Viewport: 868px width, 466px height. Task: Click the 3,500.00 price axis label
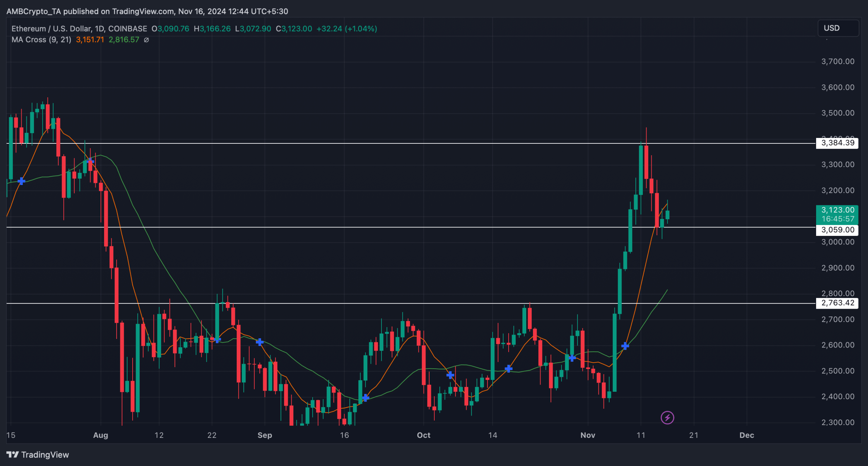point(838,113)
